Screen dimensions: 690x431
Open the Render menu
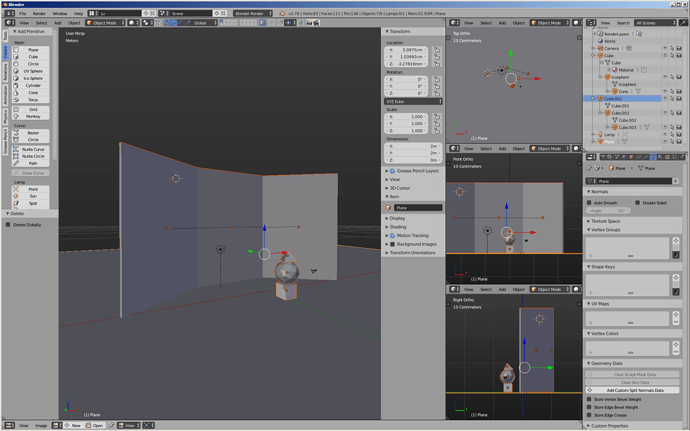pyautogui.click(x=39, y=14)
